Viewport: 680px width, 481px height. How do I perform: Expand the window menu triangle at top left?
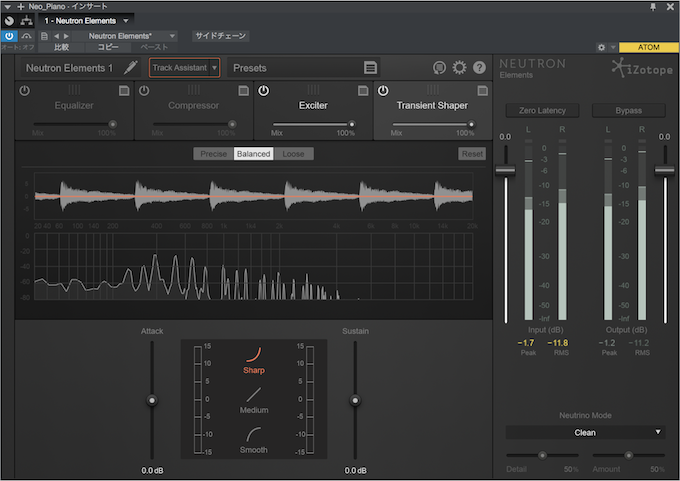pyautogui.click(x=7, y=7)
